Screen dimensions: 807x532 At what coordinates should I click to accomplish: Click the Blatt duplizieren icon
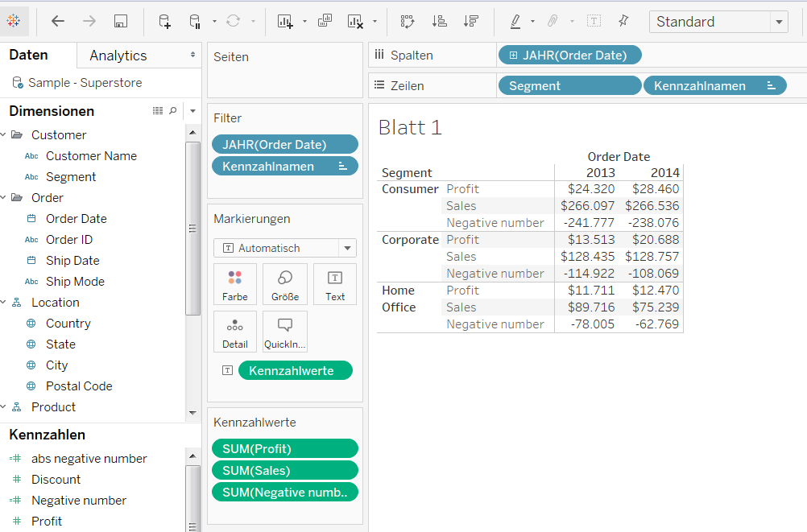[325, 22]
